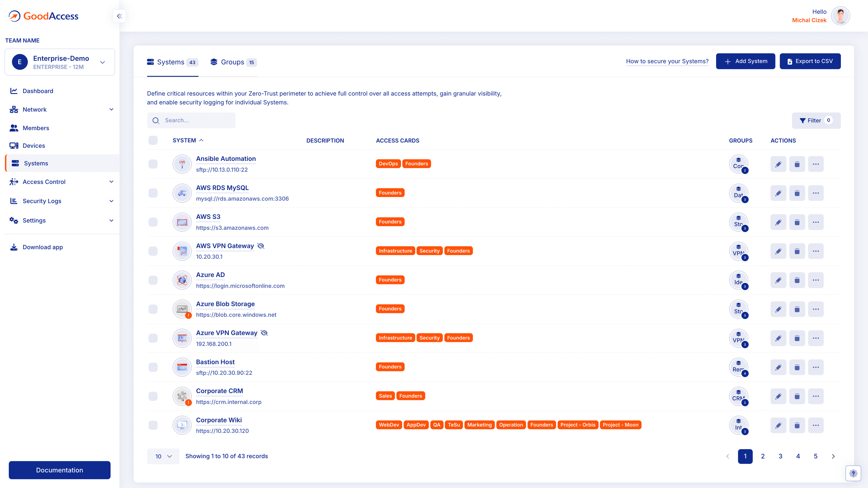Check the AWS S3 row checkbox
Screen dimensions: 868x488
point(153,222)
